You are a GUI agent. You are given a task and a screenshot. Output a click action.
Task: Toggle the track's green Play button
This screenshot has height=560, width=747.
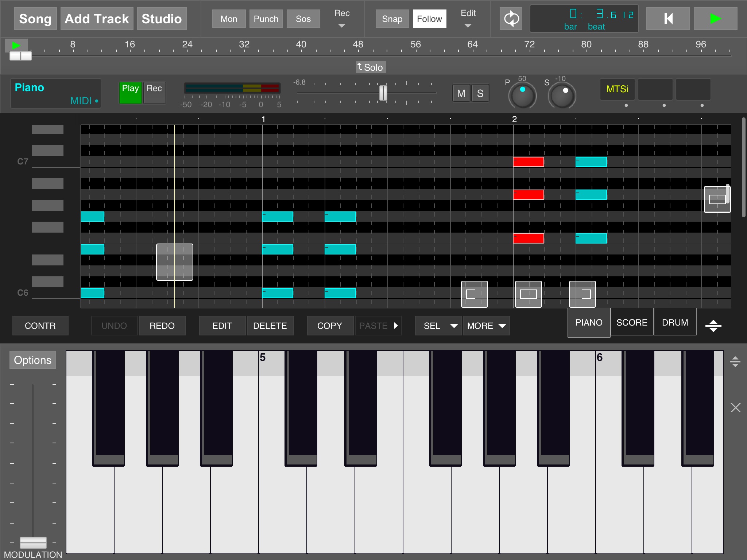coord(130,93)
